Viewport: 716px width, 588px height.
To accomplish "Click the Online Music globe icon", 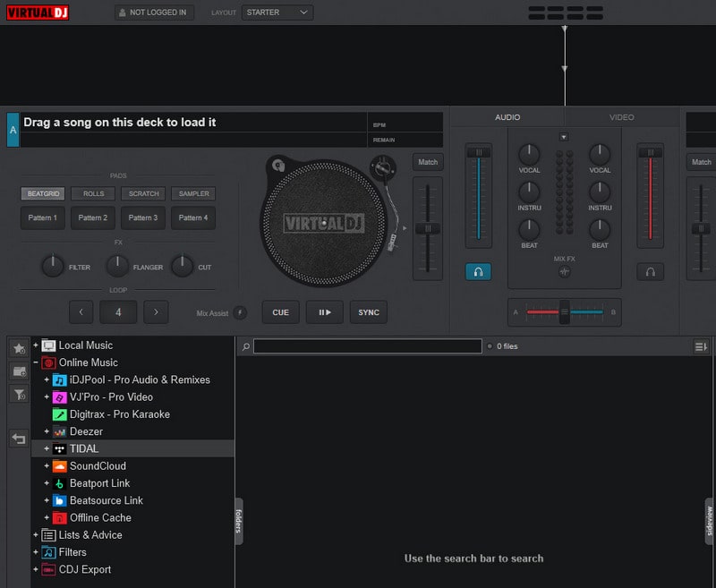I will 48,362.
